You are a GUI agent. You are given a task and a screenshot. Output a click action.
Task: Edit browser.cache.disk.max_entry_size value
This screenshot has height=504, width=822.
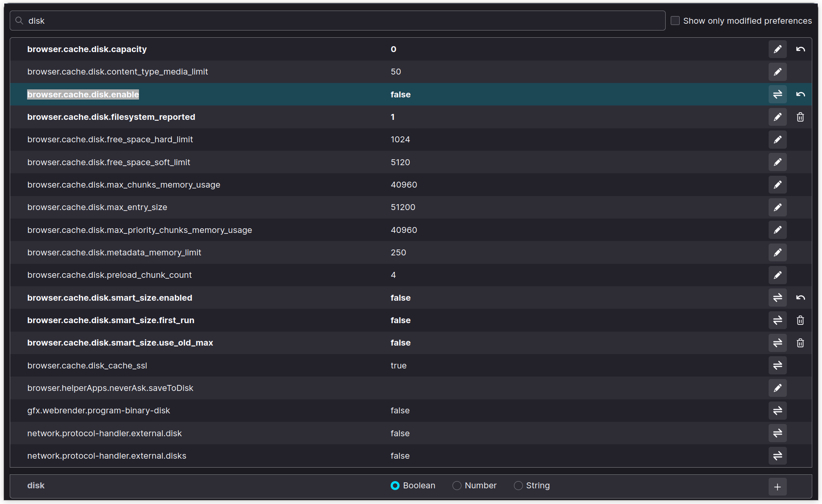778,207
